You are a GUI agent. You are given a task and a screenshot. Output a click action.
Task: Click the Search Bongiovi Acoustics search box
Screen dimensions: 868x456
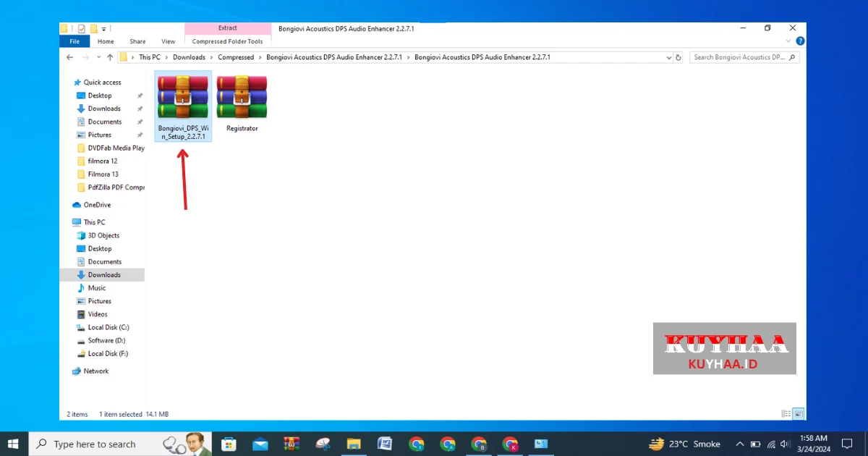738,57
